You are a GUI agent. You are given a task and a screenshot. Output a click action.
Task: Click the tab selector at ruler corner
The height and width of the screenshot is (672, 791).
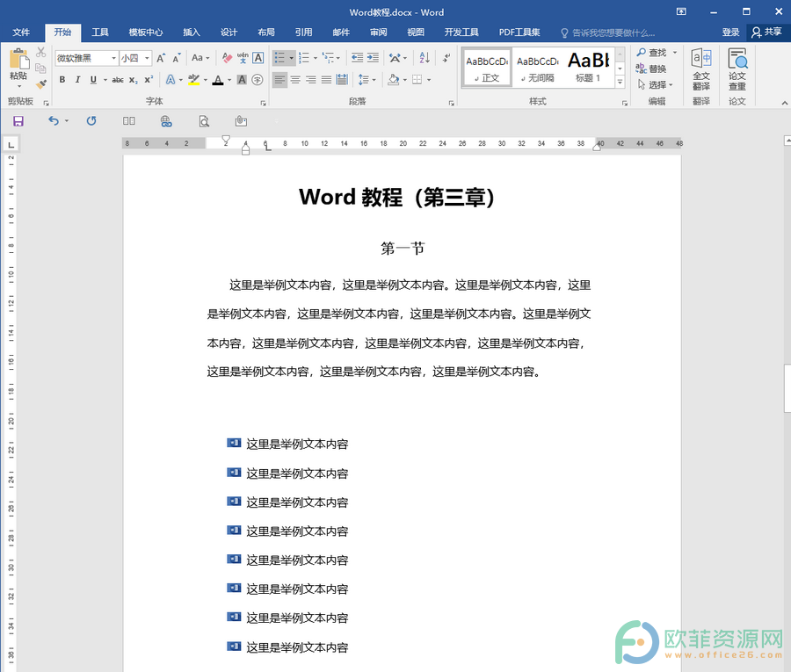(x=11, y=145)
